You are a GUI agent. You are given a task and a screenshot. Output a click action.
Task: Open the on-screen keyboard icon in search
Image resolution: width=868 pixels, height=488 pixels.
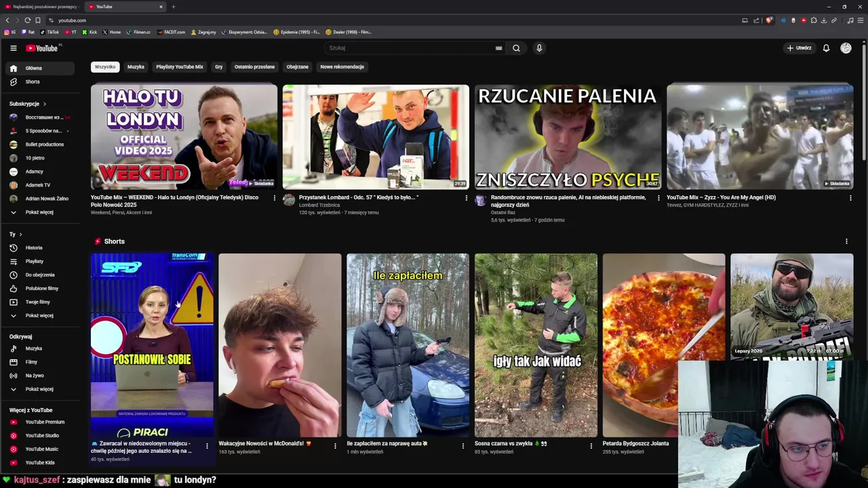pos(498,48)
